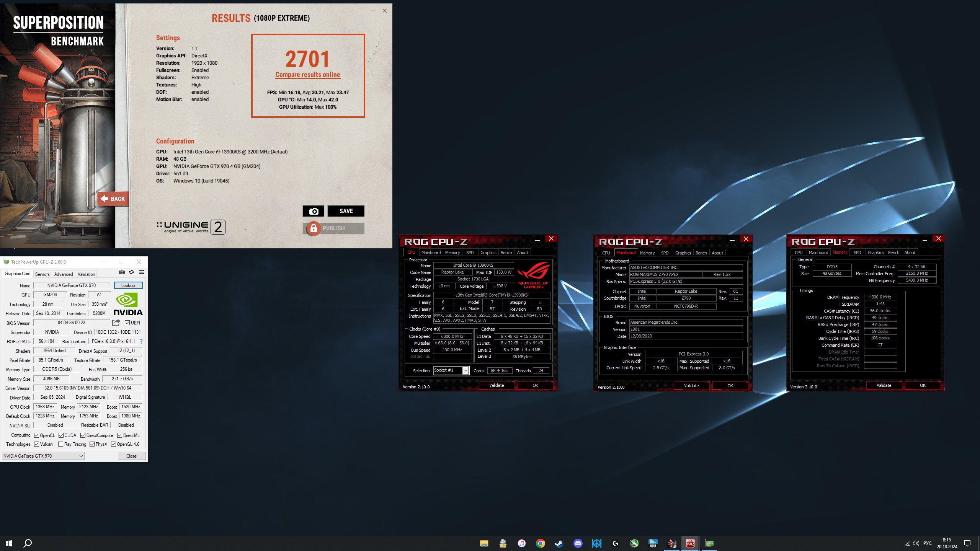This screenshot has width=980, height=551.
Task: Toggle the OpenGL 4.6 checkbox
Action: [x=113, y=444]
